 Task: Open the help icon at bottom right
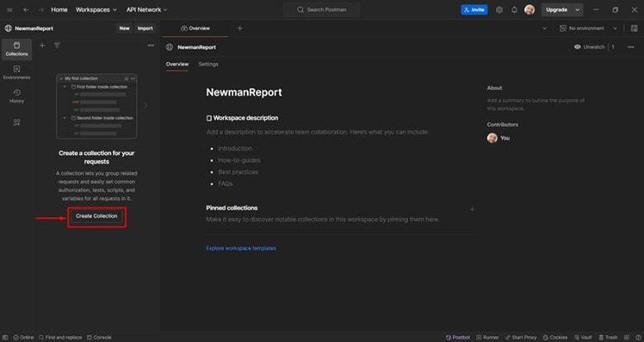pos(638,337)
